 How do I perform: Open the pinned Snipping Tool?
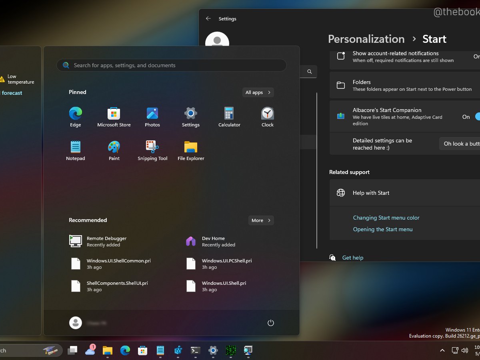point(152,150)
